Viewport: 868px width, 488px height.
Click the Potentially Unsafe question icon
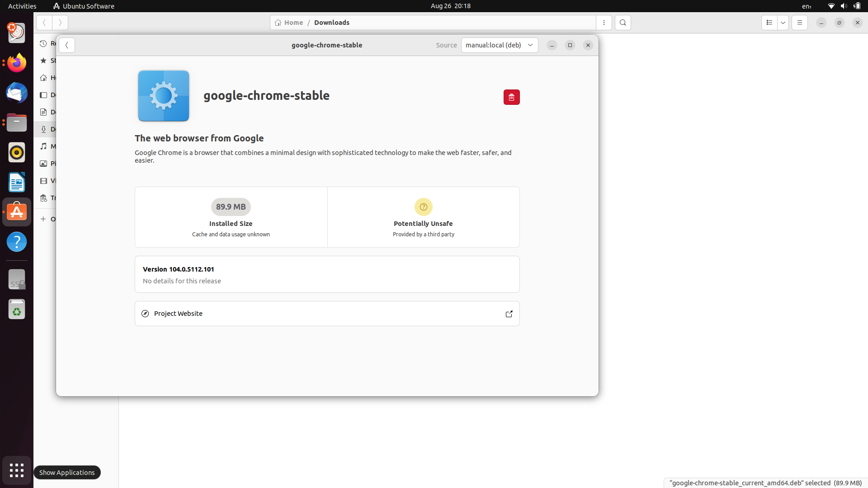point(423,207)
